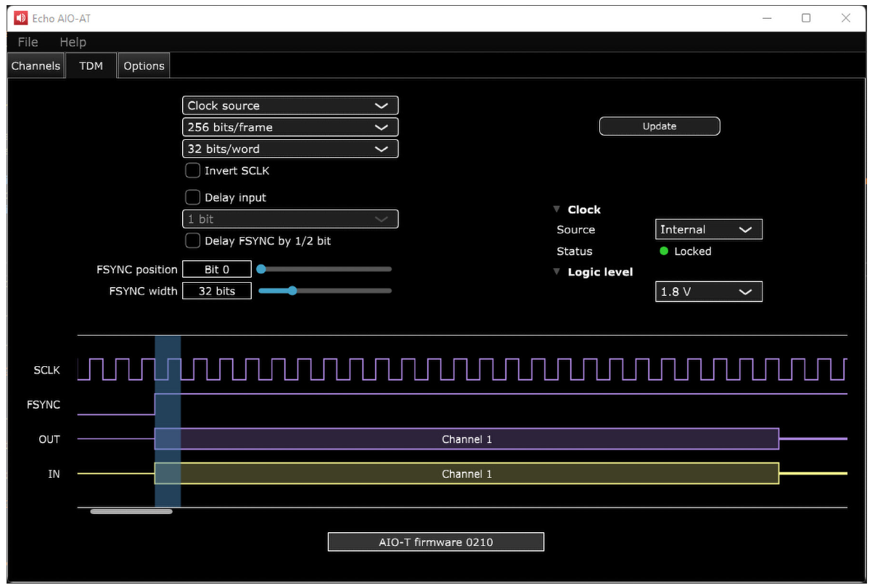Viewport: 875px width, 588px height.
Task: Maximize the Echo AIO-AT window
Action: tap(806, 18)
